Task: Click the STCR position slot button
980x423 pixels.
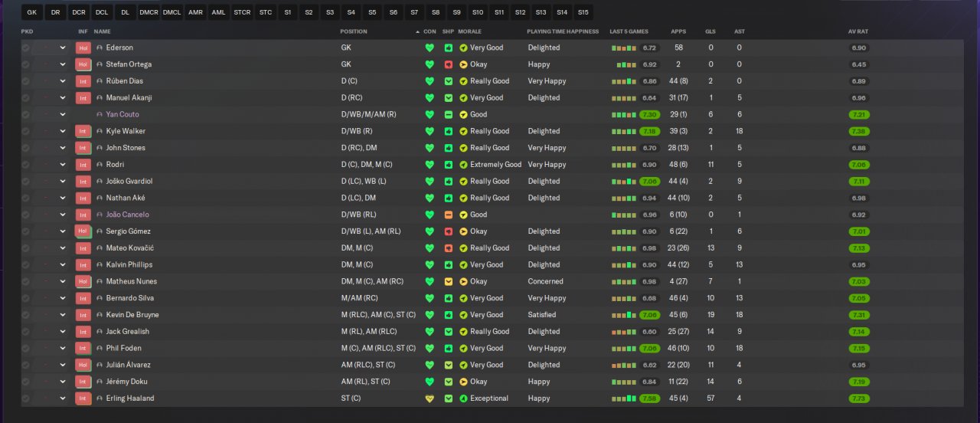Action: tap(242, 12)
